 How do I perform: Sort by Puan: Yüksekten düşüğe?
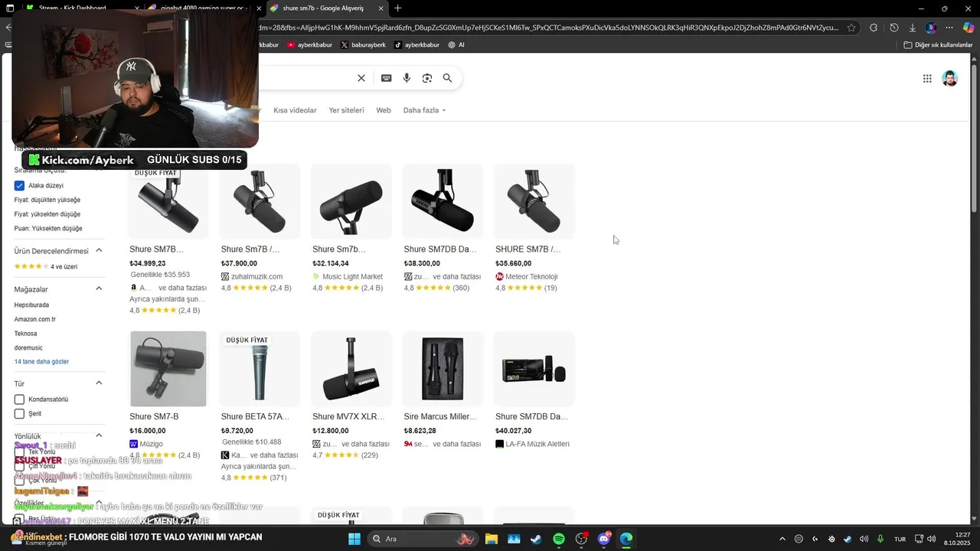pos(47,229)
